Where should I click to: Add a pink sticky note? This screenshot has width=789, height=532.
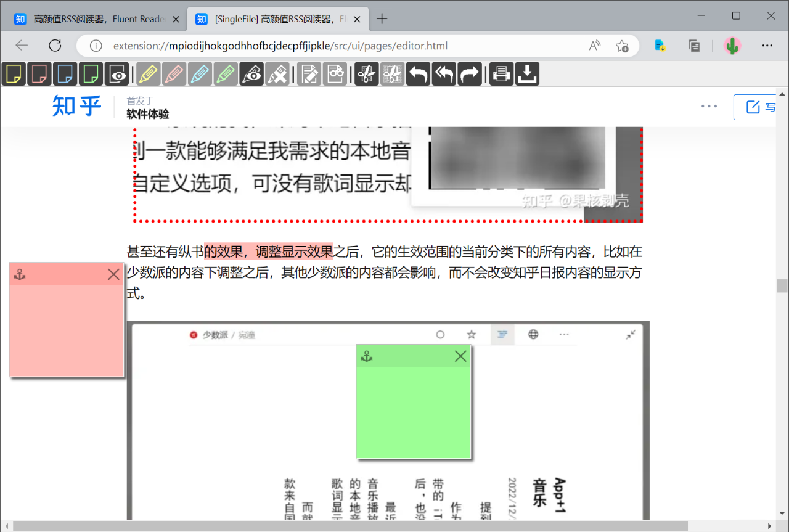point(39,74)
